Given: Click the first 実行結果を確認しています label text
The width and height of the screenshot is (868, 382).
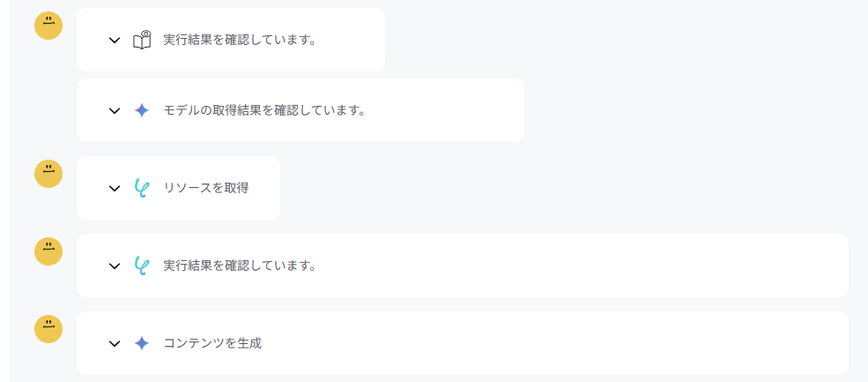Looking at the screenshot, I should [x=240, y=40].
